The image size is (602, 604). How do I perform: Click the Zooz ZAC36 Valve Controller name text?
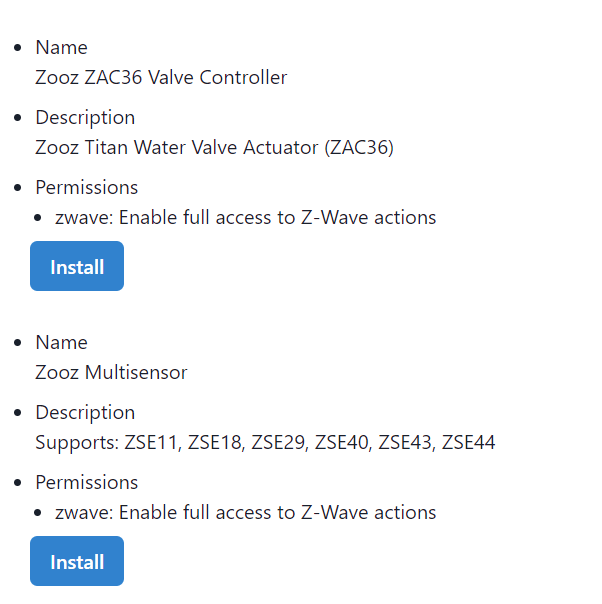(161, 77)
